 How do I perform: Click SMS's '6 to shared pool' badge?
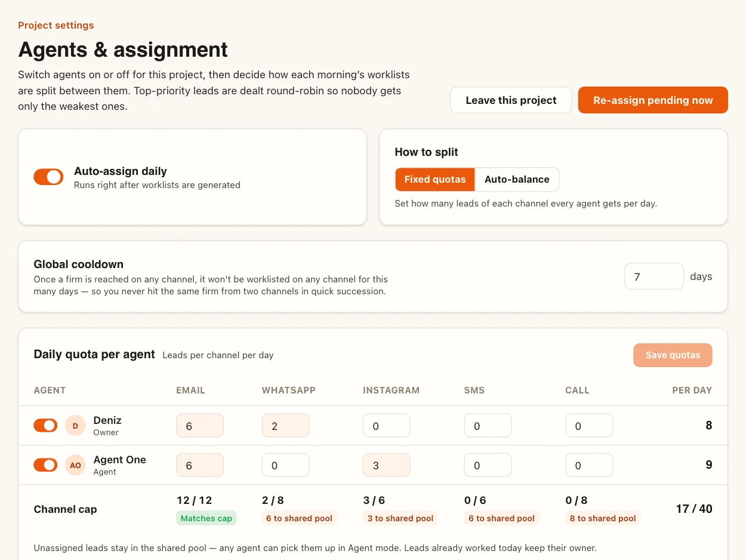click(502, 518)
